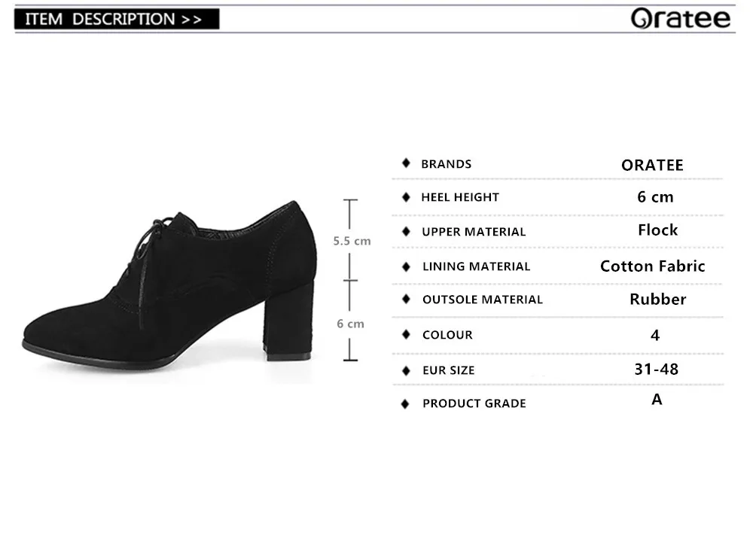The image size is (753, 560).
Task: Click the diamond bullet beside COLOUR
Action: pyautogui.click(x=406, y=334)
